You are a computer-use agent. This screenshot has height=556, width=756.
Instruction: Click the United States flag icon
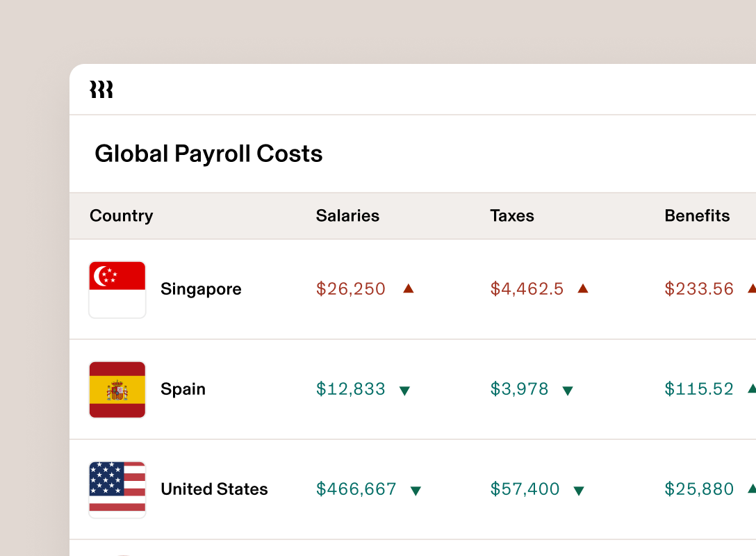(x=117, y=489)
